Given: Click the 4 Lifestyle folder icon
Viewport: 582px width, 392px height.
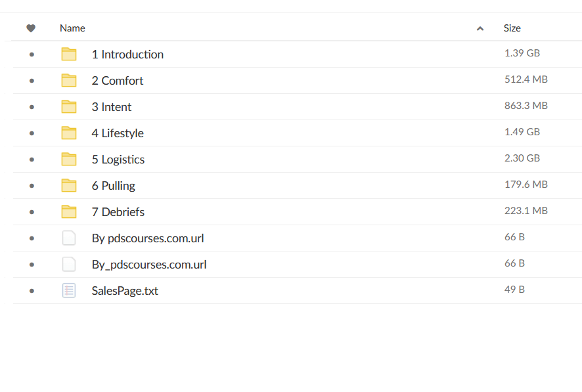Looking at the screenshot, I should tap(69, 133).
